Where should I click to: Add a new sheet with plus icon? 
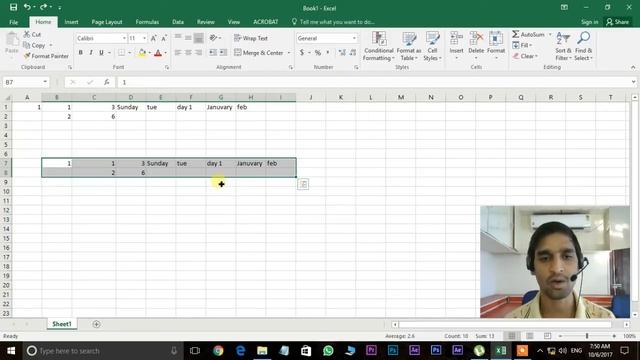(x=96, y=324)
